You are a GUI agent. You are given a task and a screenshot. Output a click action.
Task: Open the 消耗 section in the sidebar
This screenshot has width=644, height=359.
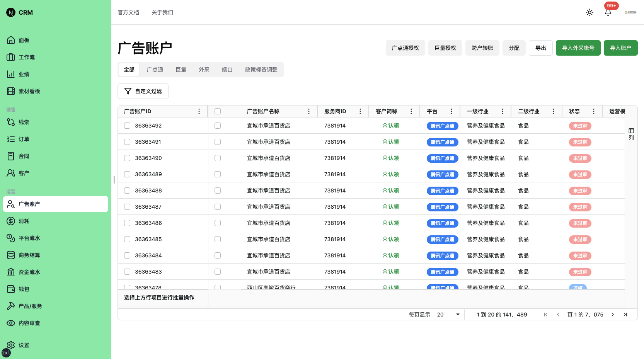pos(23,221)
